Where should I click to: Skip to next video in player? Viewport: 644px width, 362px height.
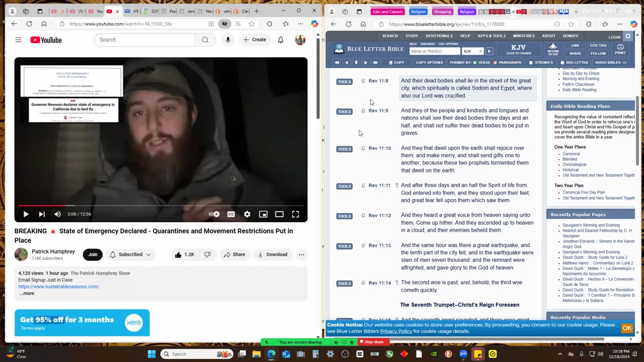pos(42,214)
